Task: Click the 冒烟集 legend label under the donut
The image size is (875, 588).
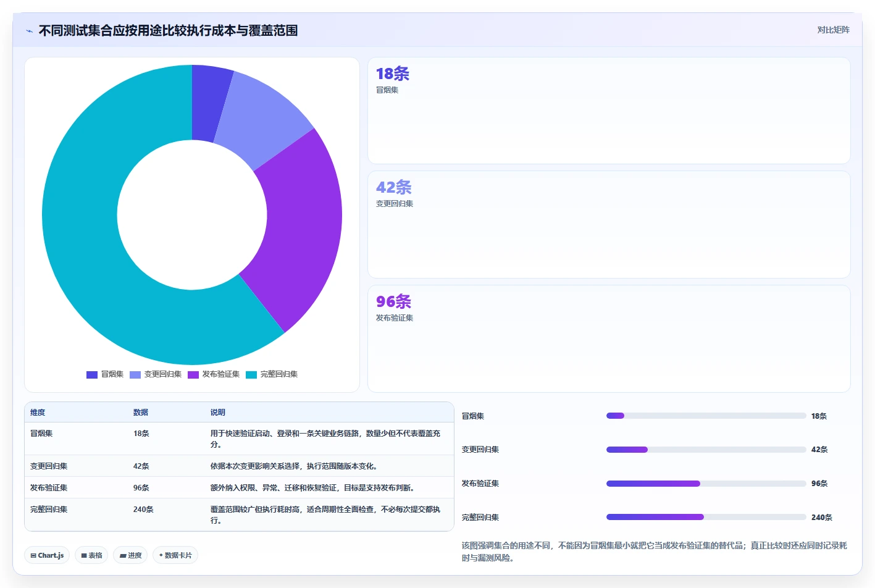Action: click(x=112, y=374)
